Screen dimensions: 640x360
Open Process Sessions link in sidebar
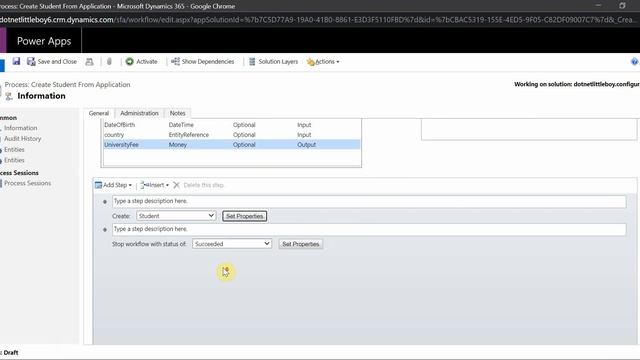pos(27,183)
